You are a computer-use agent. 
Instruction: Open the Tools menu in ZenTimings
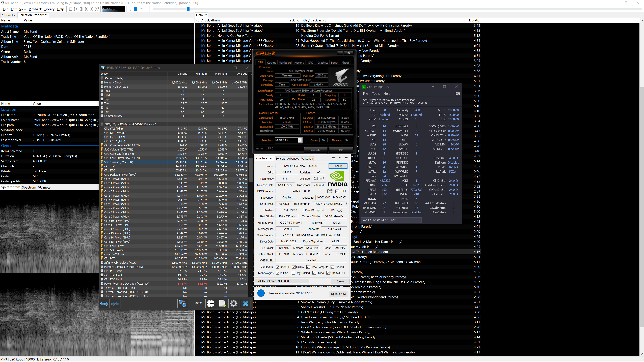[375, 94]
